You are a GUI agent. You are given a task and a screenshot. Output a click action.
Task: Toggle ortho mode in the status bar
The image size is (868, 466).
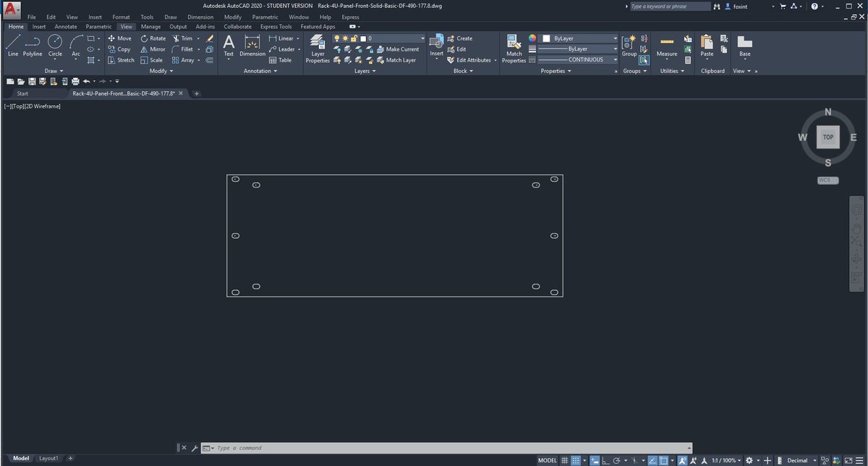604,460
